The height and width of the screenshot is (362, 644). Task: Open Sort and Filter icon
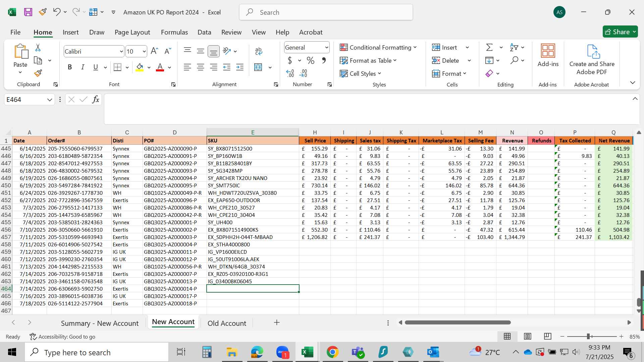click(514, 47)
